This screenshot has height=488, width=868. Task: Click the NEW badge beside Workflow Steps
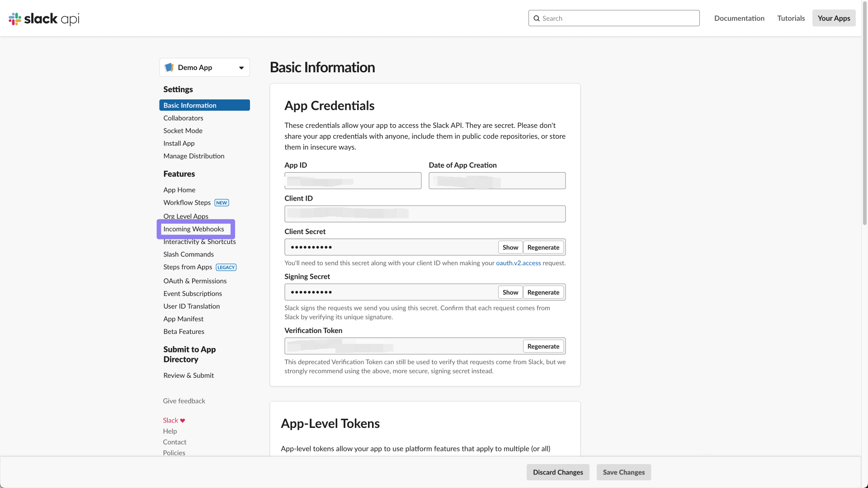(x=222, y=202)
